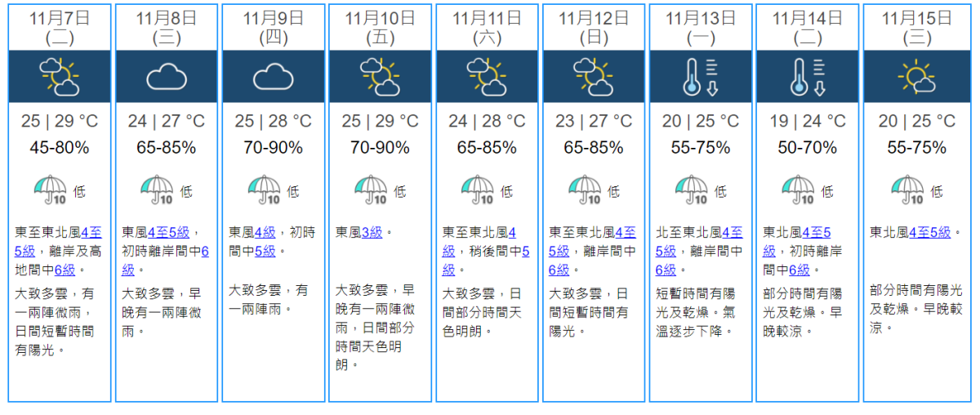Click the Nov 15 umbrella rain probability icon
The image size is (980, 415).
906,190
